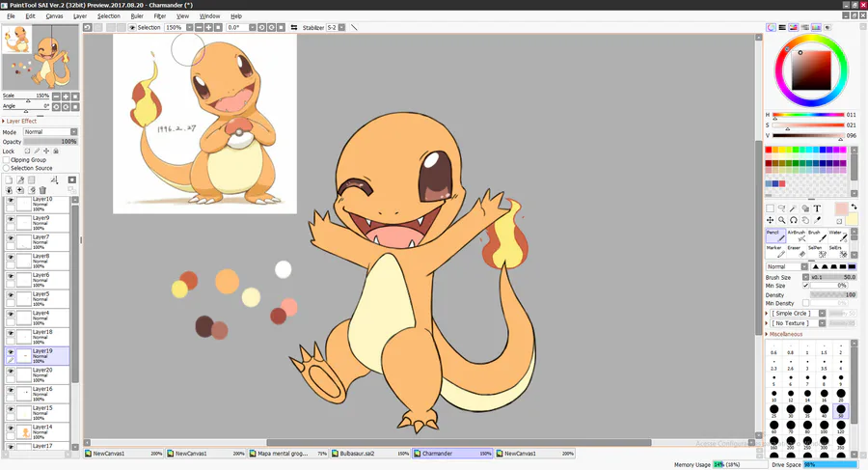Create a new normal layer

coord(9,180)
